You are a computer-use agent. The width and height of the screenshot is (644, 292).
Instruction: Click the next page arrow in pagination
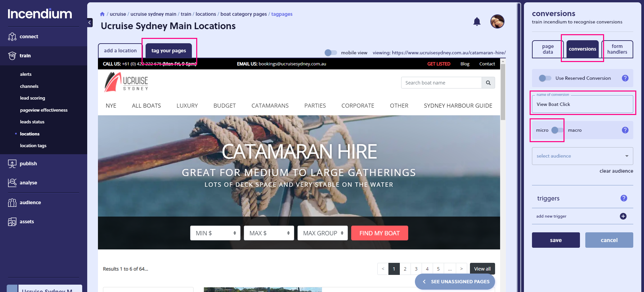[x=462, y=269]
